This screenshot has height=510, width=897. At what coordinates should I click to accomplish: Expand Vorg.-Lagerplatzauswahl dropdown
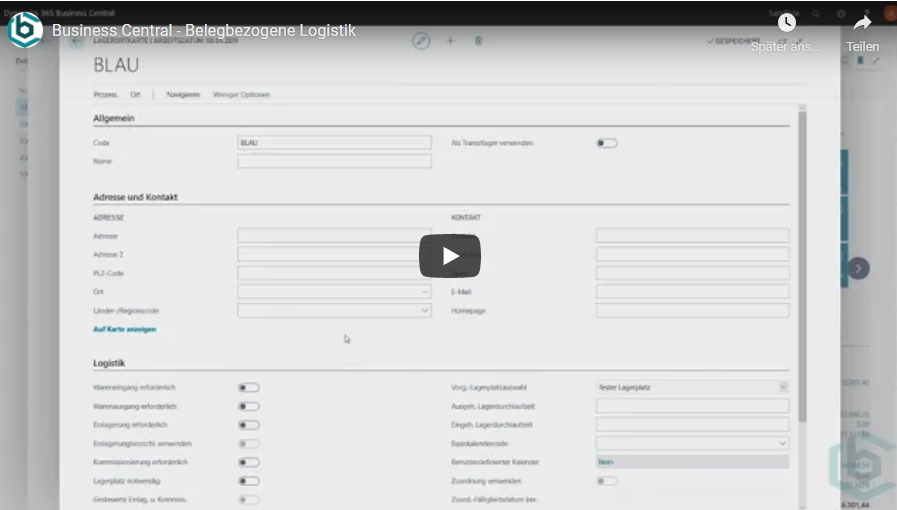782,387
